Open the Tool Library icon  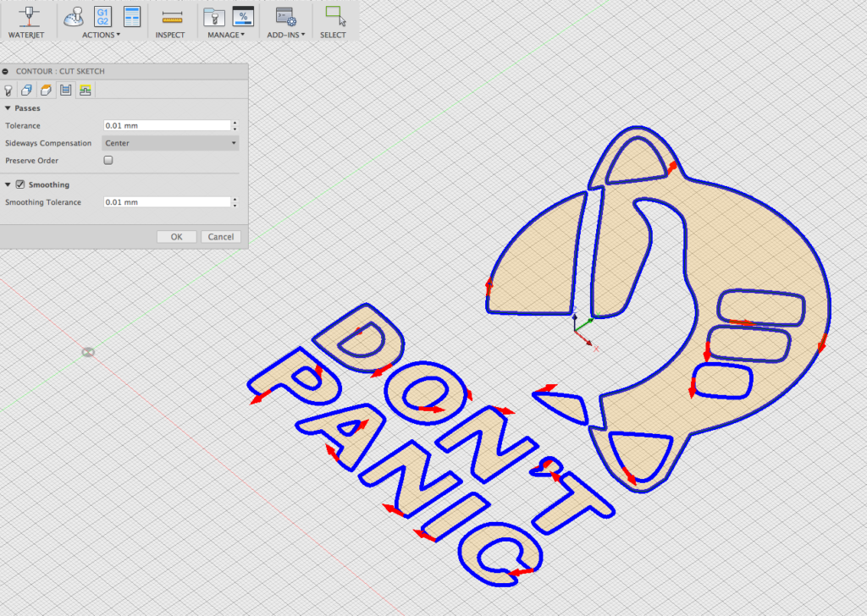213,15
